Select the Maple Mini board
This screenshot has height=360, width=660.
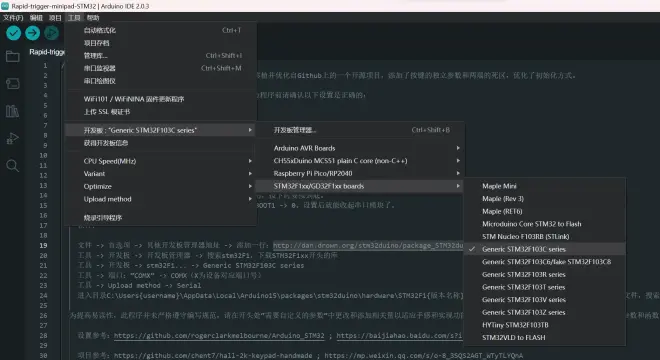coord(545,186)
